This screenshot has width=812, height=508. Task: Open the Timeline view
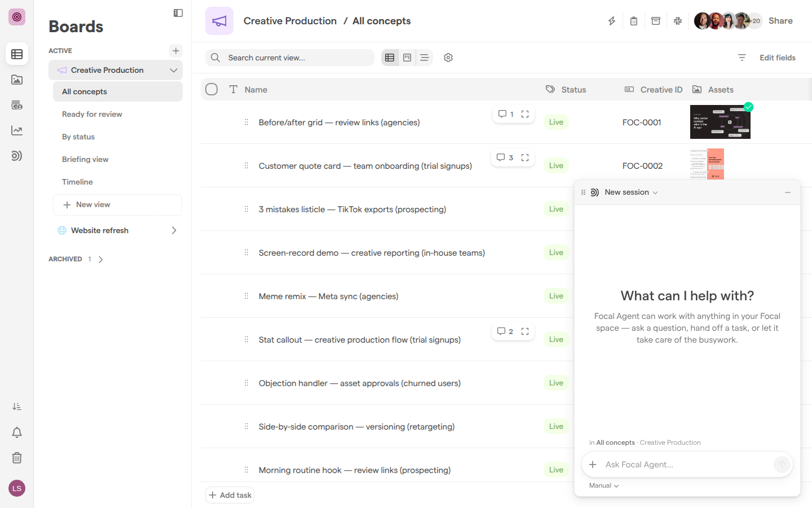pyautogui.click(x=118, y=182)
